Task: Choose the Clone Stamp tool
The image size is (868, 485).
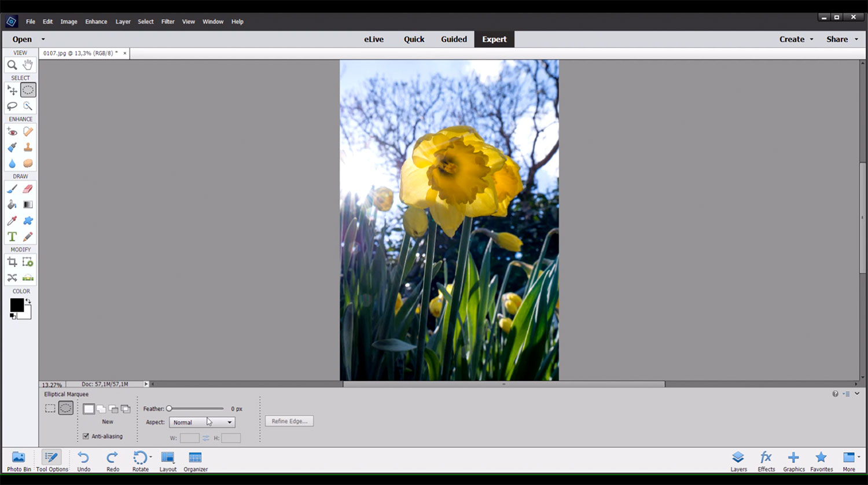Action: point(28,148)
